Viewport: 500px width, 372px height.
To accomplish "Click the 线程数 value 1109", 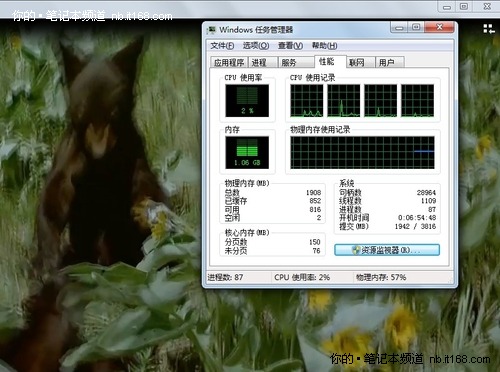I will click(x=428, y=201).
